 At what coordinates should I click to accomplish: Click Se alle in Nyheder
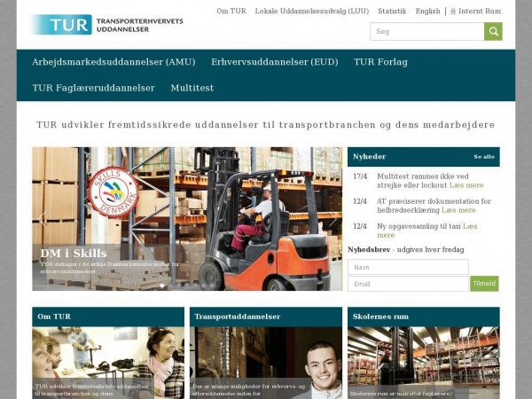[484, 157]
